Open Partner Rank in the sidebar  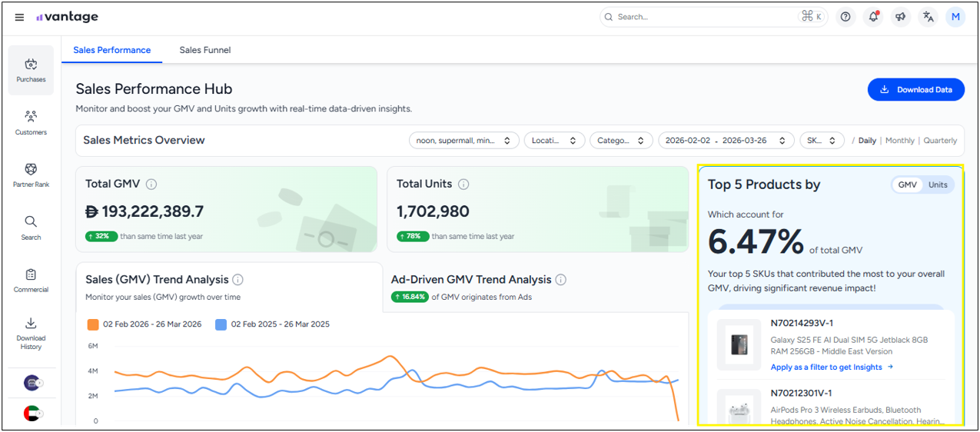click(x=31, y=174)
